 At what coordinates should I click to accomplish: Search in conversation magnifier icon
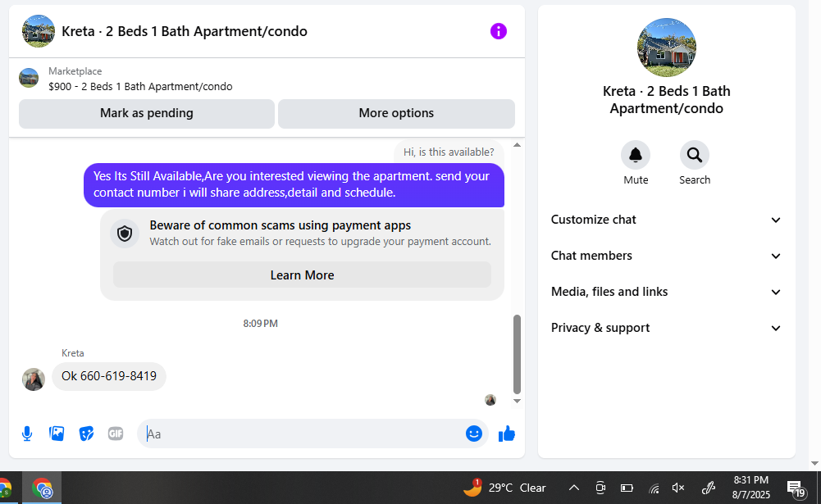point(695,156)
